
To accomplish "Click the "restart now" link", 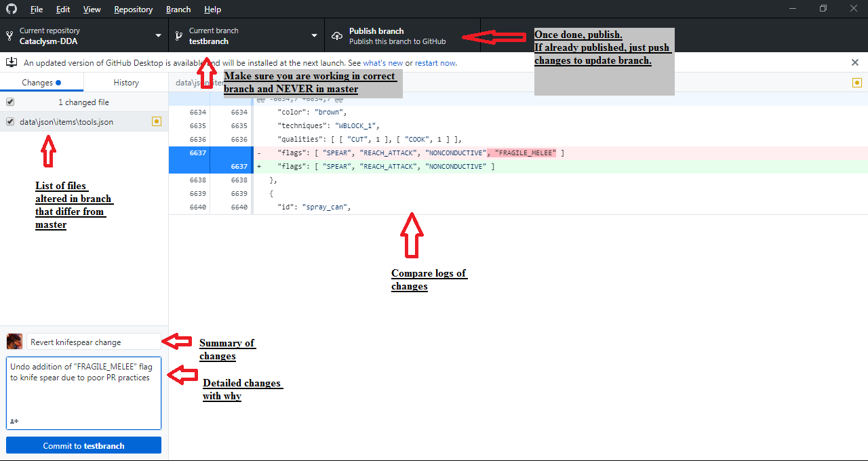I will [x=435, y=63].
